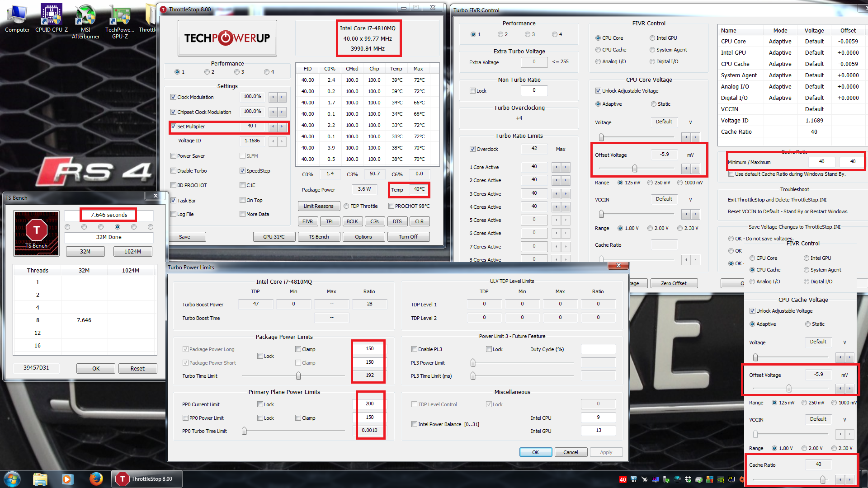Open the TPL button in ThrottleStop
This screenshot has height=488, width=868.
point(330,221)
